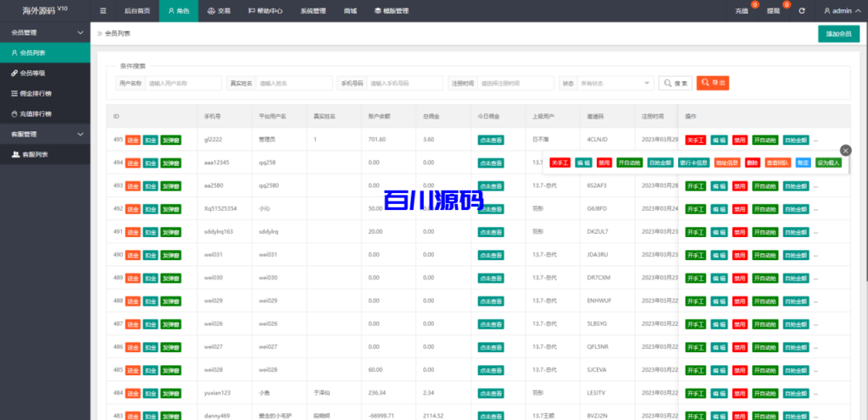Show more actions for row 493
This screenshot has height=420, width=868.
815,186
